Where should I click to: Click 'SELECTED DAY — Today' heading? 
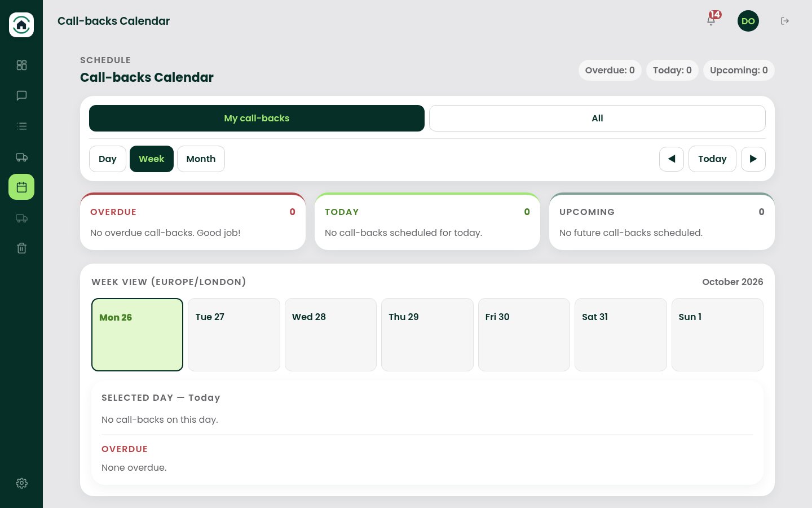(161, 398)
